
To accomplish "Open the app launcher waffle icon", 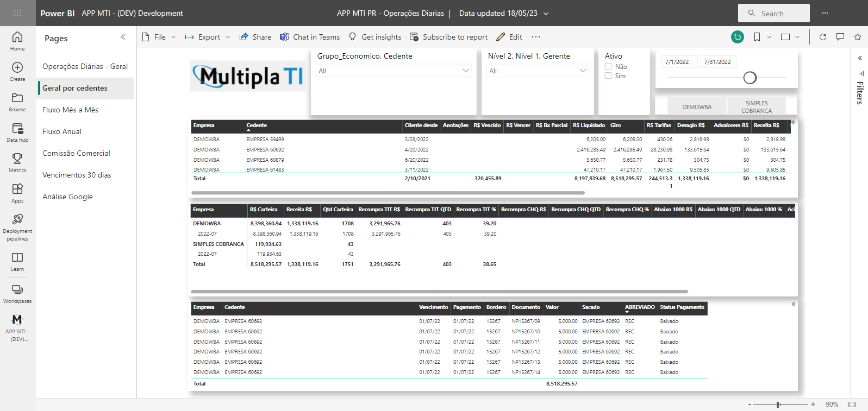I will (17, 13).
